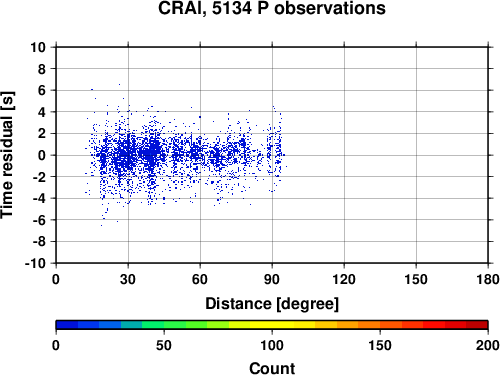Click the outlier point near 6 s residual

coord(92,89)
